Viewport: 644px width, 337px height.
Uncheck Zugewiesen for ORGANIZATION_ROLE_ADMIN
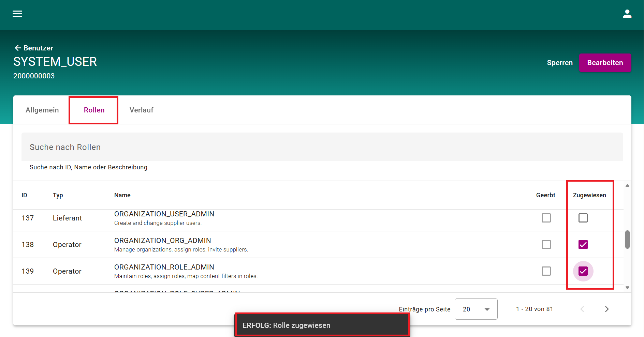tap(583, 271)
